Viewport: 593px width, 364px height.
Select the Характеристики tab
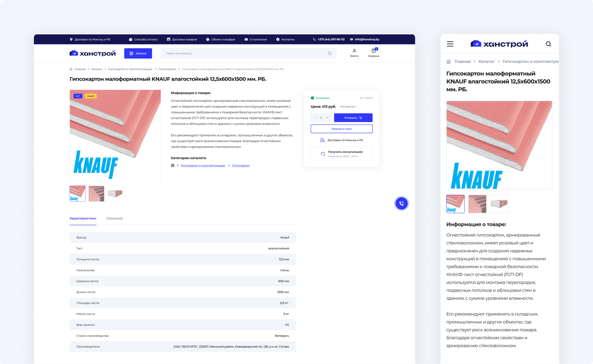coord(83,218)
